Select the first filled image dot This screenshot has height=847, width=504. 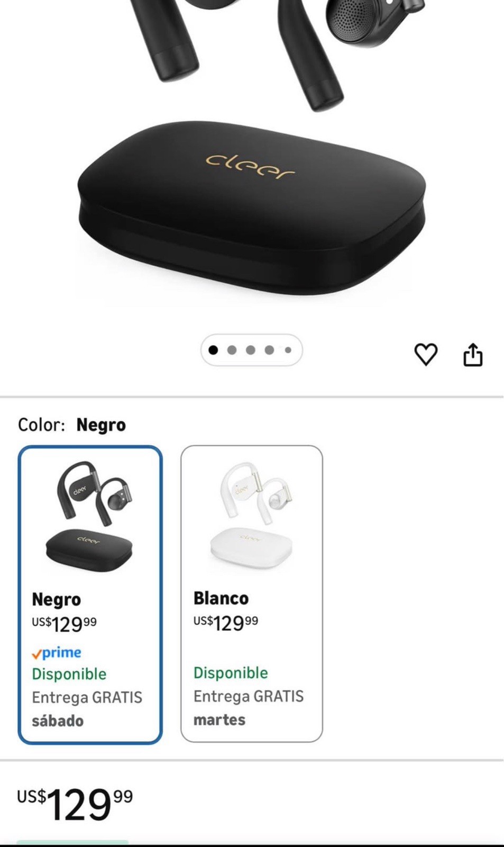click(213, 350)
